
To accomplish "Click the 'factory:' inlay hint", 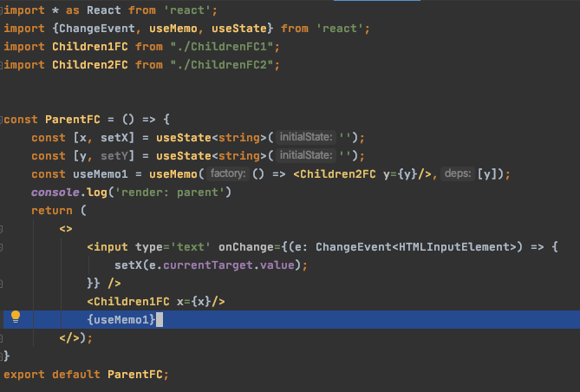I will pos(228,173).
